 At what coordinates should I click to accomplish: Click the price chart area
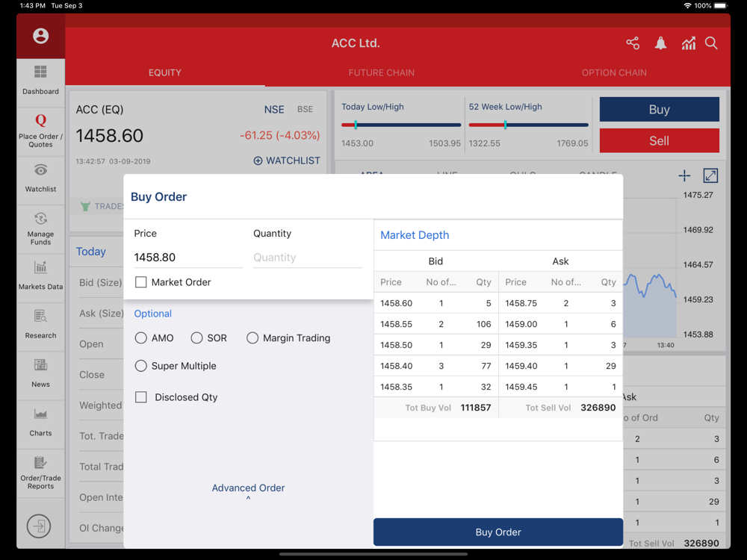(650, 305)
